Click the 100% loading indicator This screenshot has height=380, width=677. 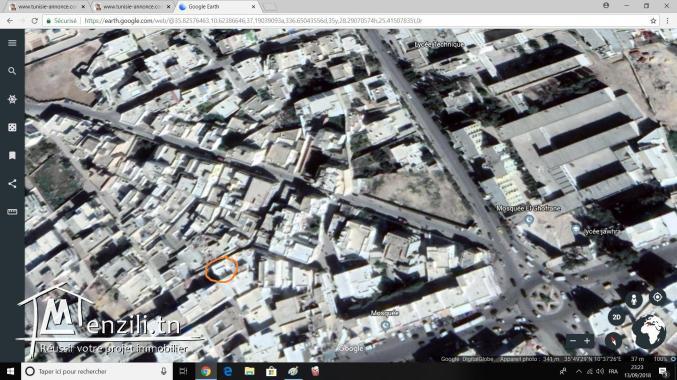[661, 359]
